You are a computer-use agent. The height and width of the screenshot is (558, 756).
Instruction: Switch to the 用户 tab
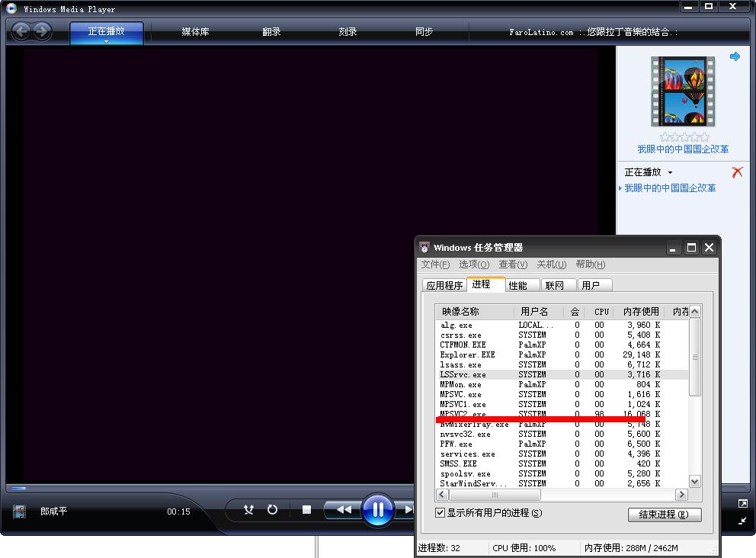594,286
